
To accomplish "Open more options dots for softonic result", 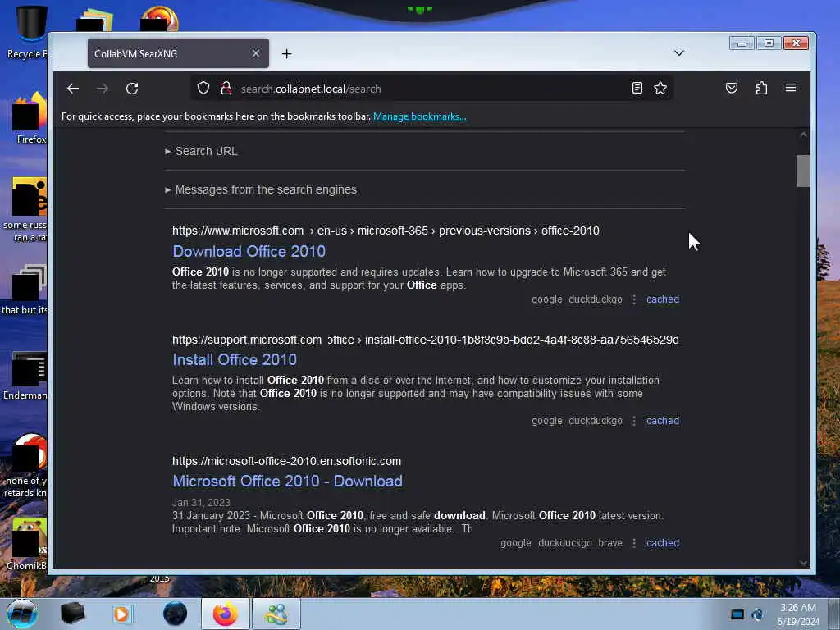I will tap(634, 543).
